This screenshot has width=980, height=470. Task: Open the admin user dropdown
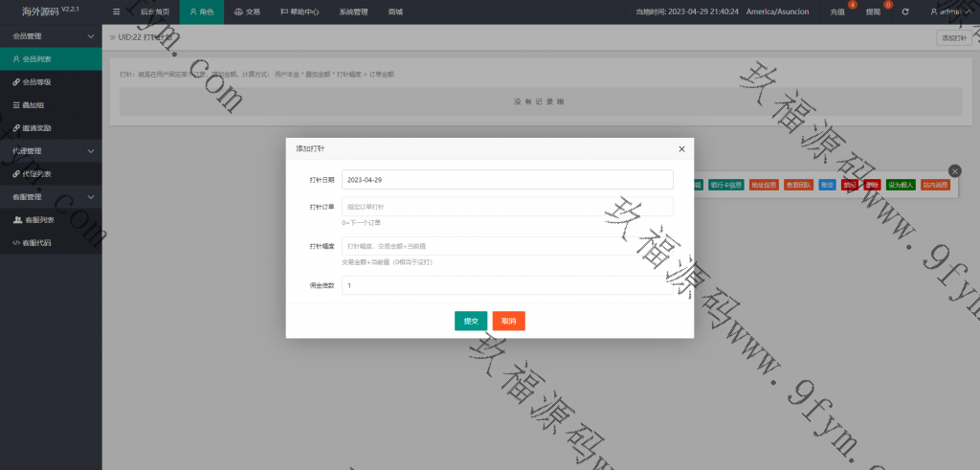pyautogui.click(x=950, y=12)
